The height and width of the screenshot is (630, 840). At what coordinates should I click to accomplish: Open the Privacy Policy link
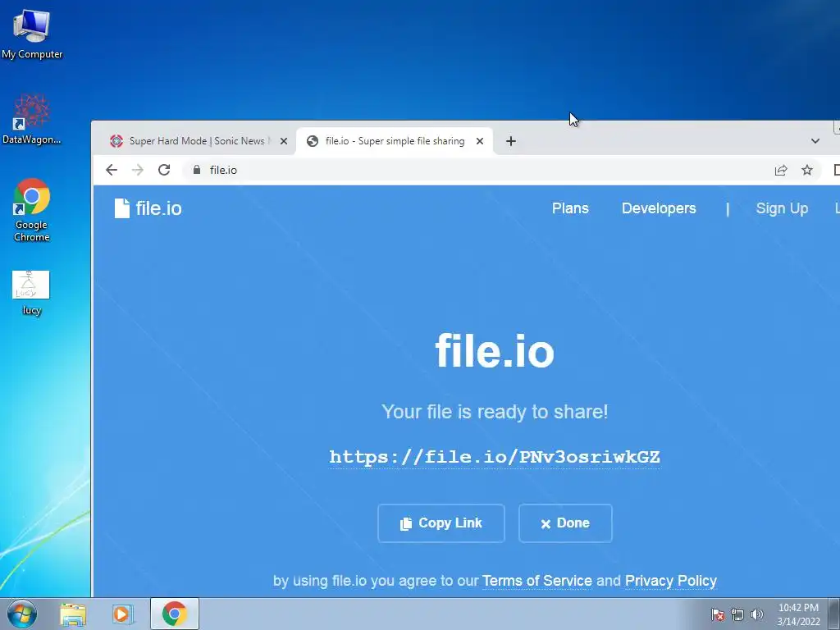coord(671,581)
